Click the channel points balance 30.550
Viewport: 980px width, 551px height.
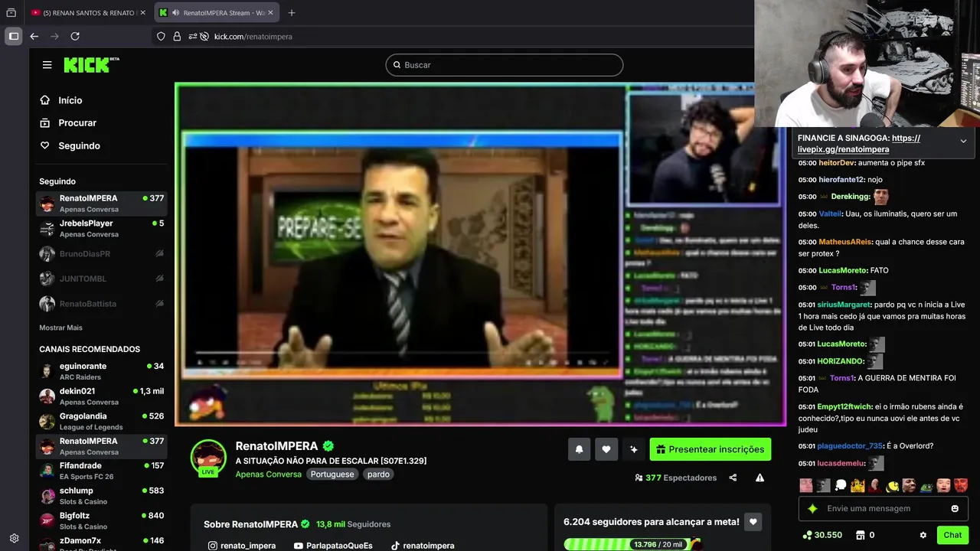(x=822, y=535)
